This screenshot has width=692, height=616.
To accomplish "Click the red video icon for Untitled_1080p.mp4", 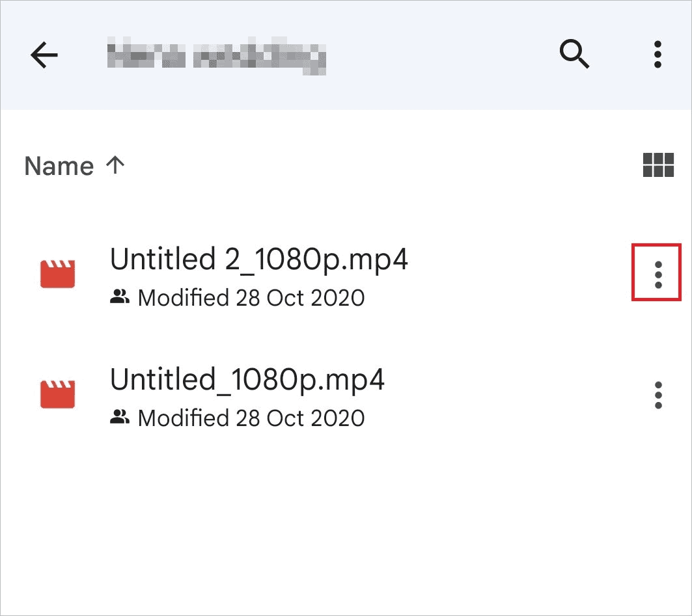I will 58,394.
